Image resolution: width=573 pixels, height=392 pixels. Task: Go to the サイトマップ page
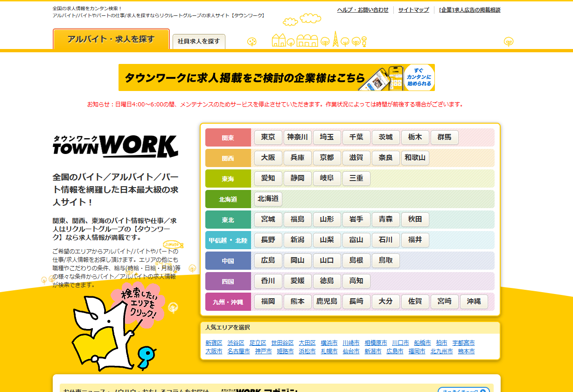coord(413,10)
